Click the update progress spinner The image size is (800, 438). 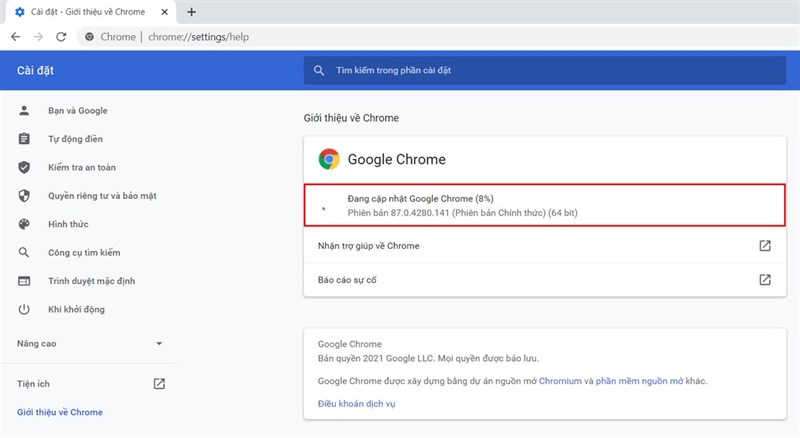click(x=323, y=208)
